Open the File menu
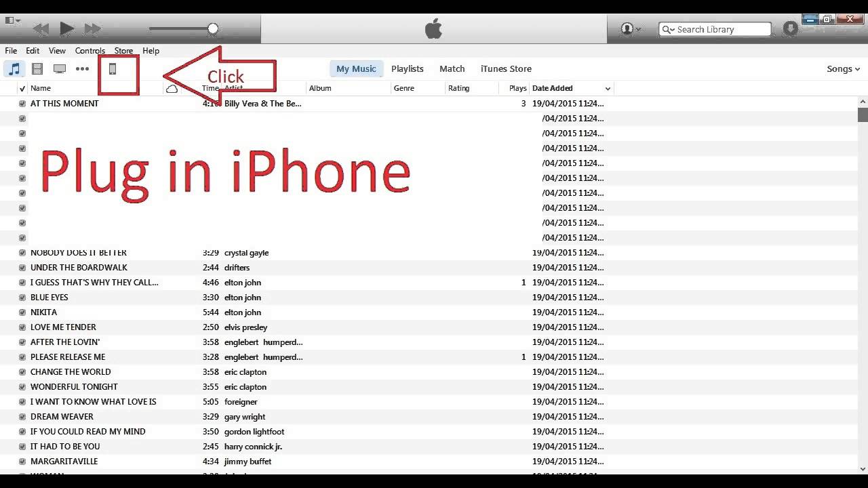Screen dimensions: 868x488 point(11,51)
